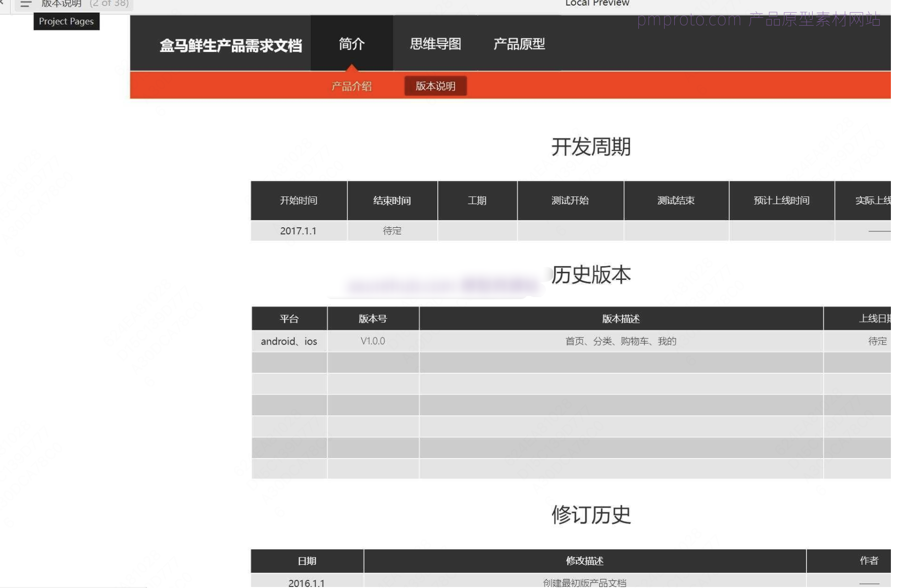The height and width of the screenshot is (588, 902).
Task: Open the 简介 navigation tab
Action: click(352, 43)
